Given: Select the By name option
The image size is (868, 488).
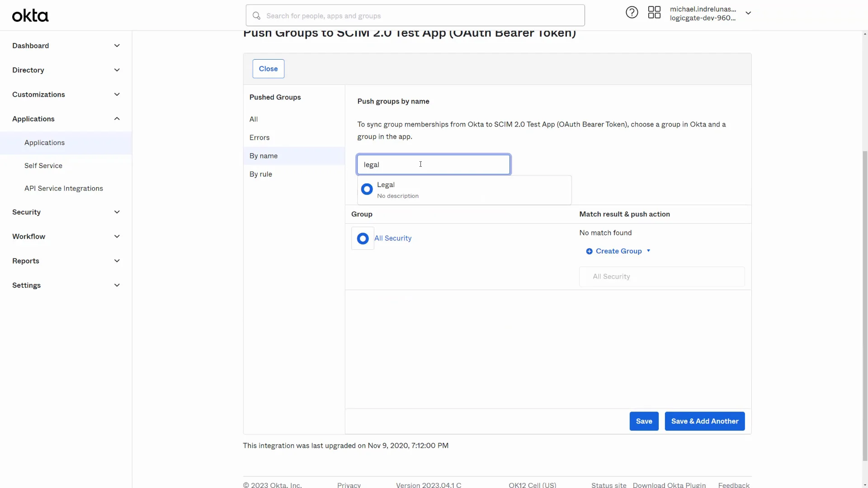Looking at the screenshot, I should pyautogui.click(x=294, y=156).
